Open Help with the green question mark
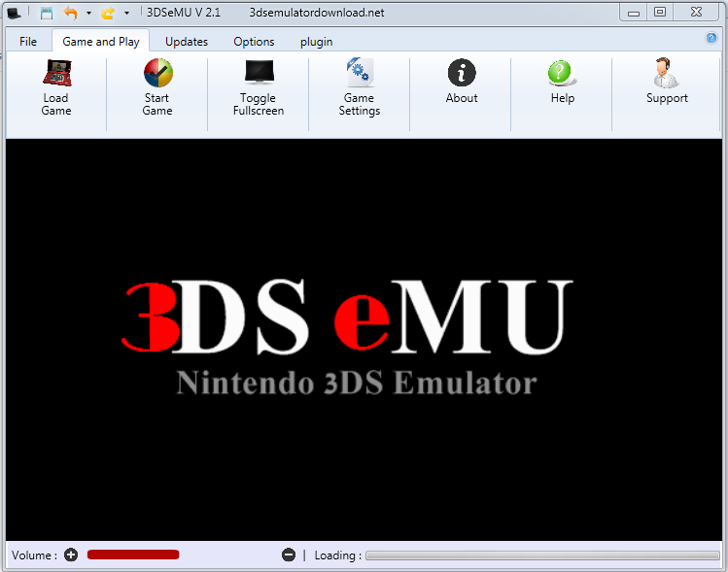 (x=562, y=73)
